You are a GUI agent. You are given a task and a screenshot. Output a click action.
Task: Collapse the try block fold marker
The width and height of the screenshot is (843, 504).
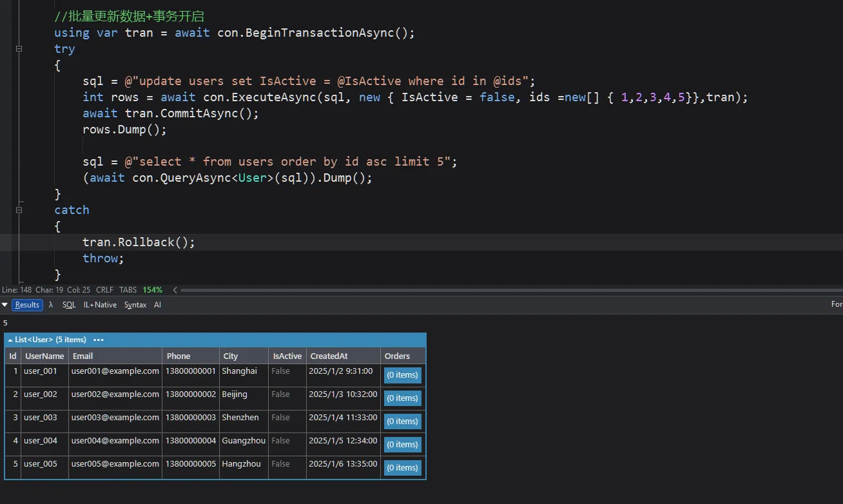(x=19, y=49)
